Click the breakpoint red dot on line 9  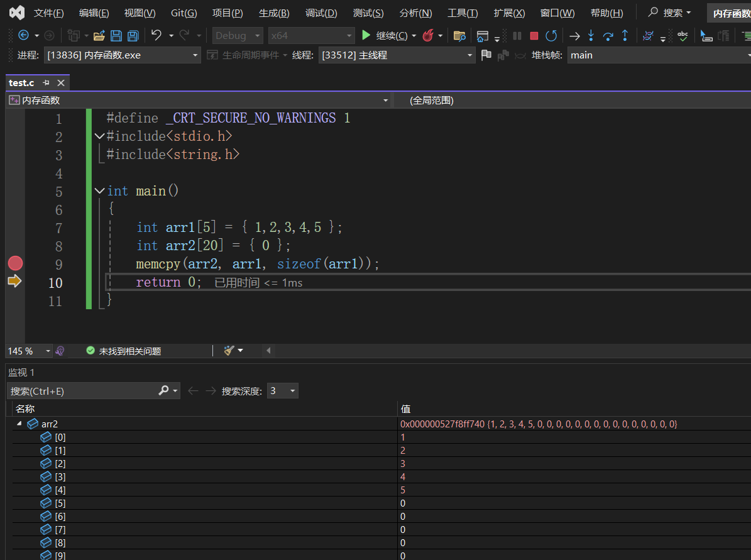coord(15,263)
